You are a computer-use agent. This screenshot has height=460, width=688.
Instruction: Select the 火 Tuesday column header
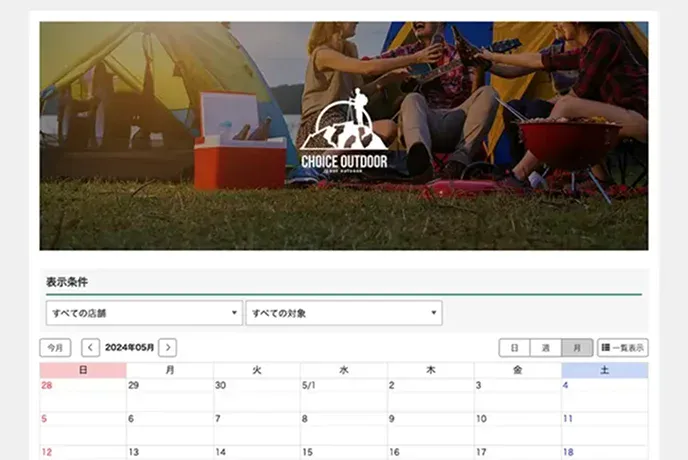[257, 370]
